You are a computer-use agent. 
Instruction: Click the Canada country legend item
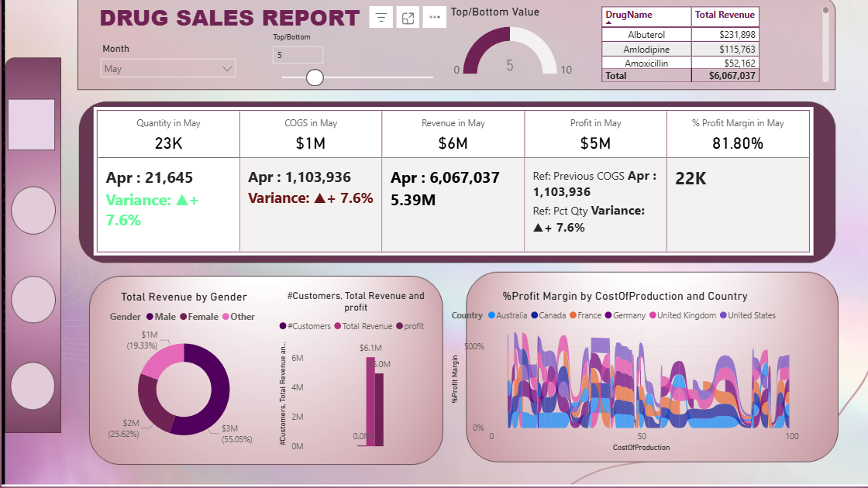(x=549, y=315)
